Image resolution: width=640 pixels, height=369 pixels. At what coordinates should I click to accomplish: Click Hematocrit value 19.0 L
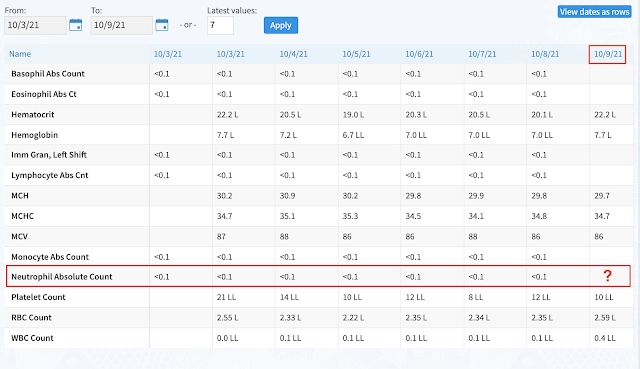pos(353,115)
